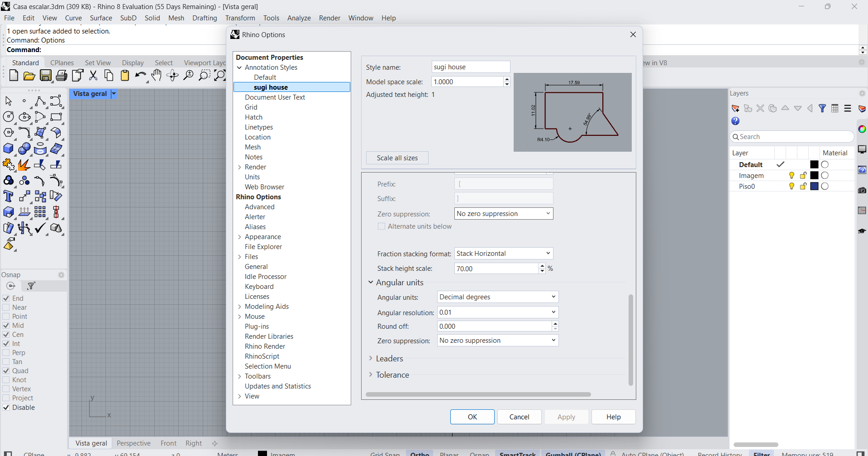The width and height of the screenshot is (868, 456).
Task: Click the layer filter funnel icon
Action: 822,109
